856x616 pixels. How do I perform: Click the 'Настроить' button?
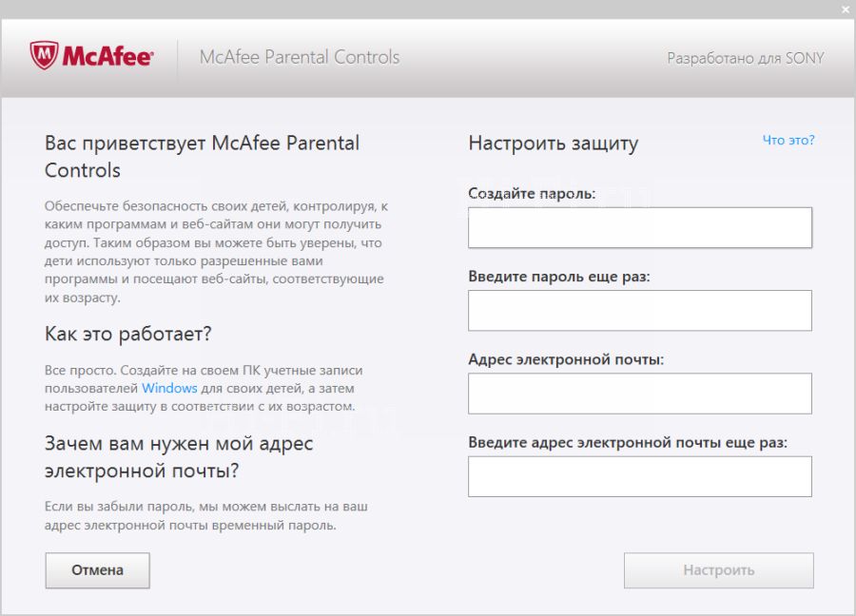[x=718, y=570]
